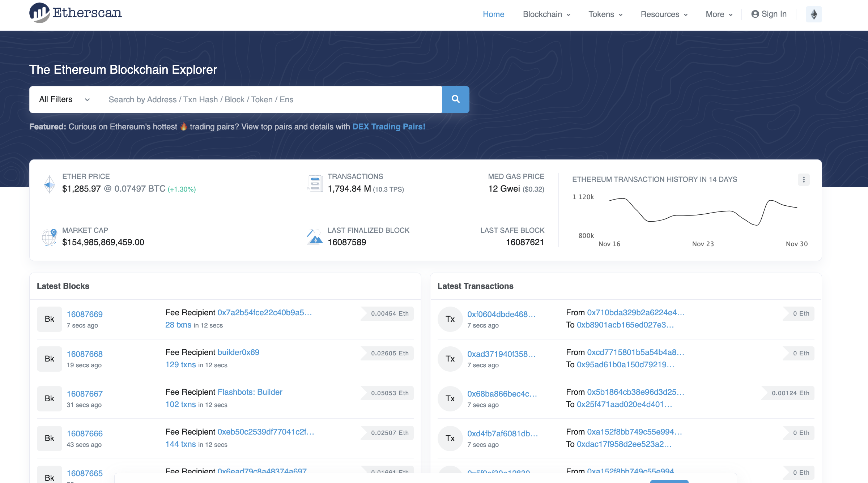Click the Ethereum diamond icon in the navbar
Screen dimensions: 868x483
[x=813, y=14]
